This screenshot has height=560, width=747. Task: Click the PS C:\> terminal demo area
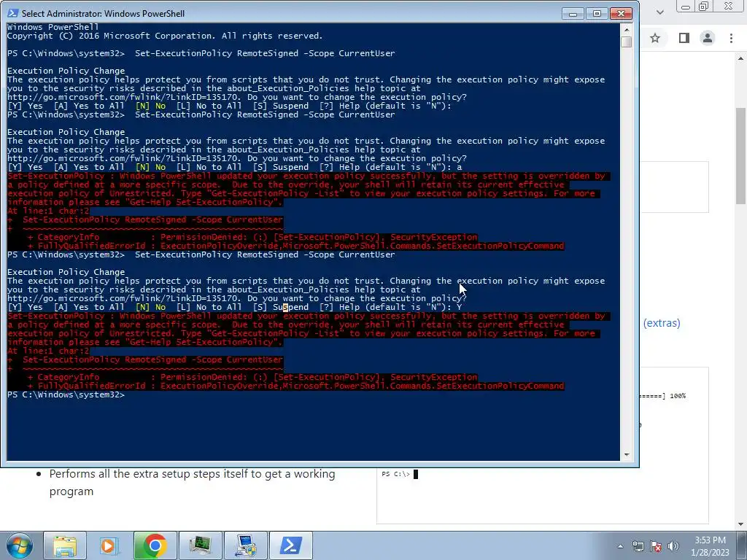(543, 495)
